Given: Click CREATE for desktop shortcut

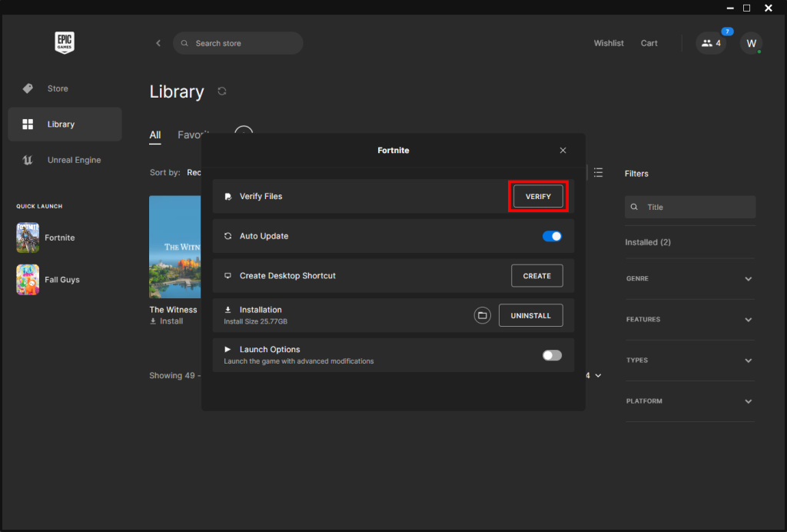Looking at the screenshot, I should pos(536,275).
